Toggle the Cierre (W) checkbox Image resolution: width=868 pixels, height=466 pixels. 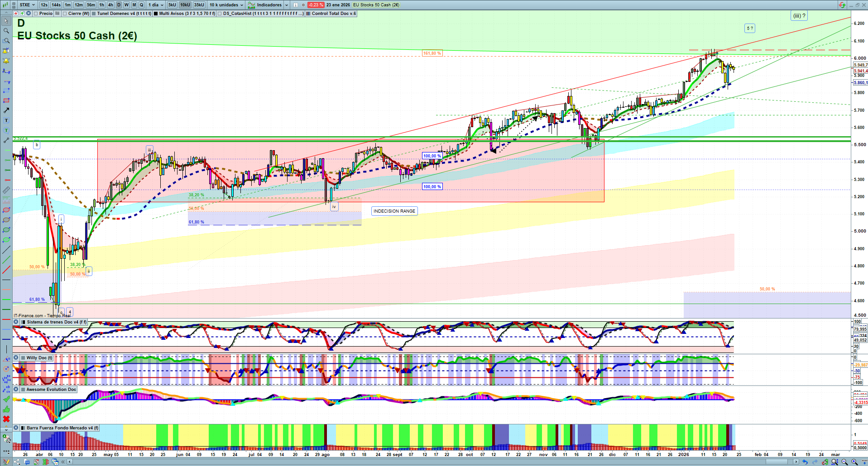tap(65, 14)
